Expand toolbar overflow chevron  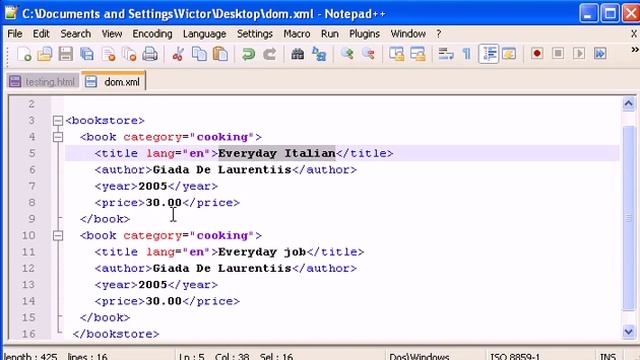[635, 50]
